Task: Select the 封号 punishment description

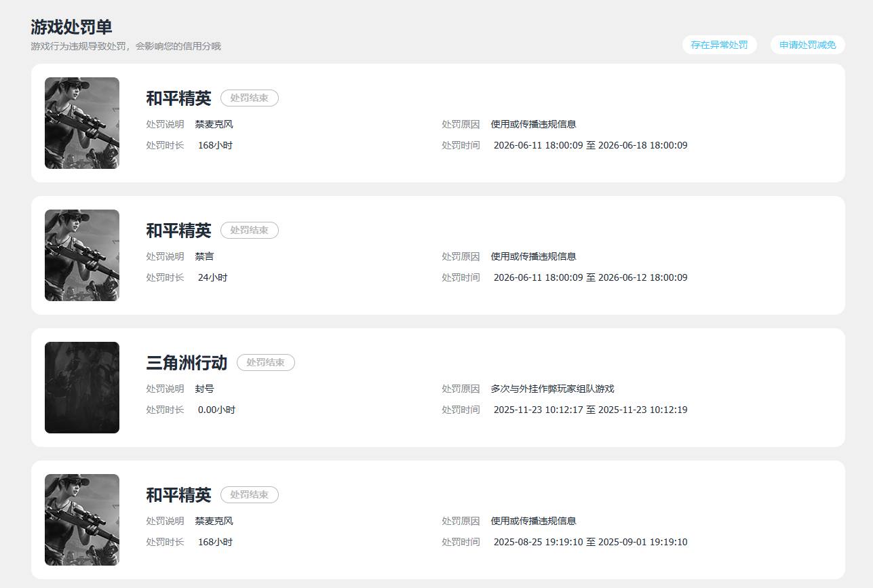Action: (x=204, y=389)
